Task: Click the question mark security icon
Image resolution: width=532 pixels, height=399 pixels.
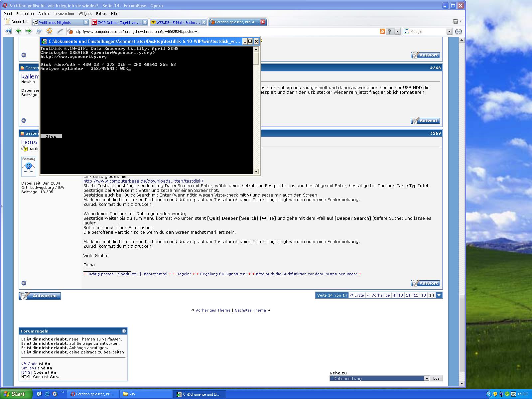Action: click(390, 31)
